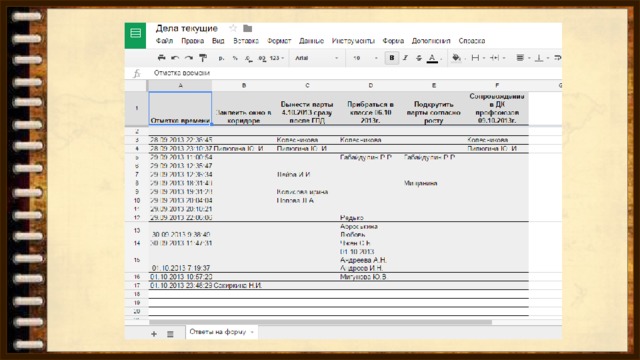Open the Форма menu
Viewport: 640px width, 360px height.
coord(393,41)
